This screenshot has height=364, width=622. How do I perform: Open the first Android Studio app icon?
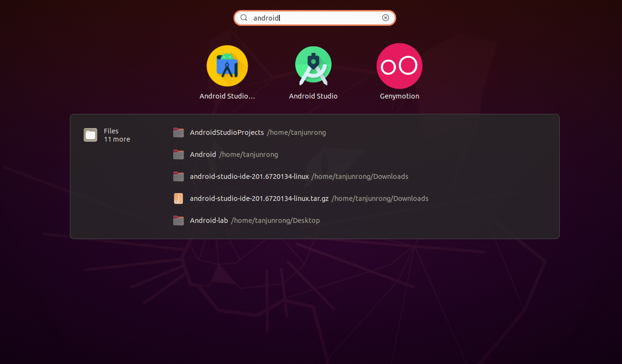click(x=227, y=66)
